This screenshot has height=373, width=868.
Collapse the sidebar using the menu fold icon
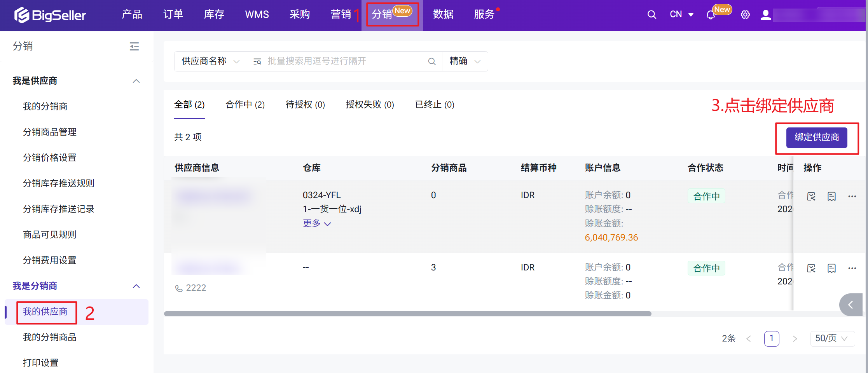point(134,47)
